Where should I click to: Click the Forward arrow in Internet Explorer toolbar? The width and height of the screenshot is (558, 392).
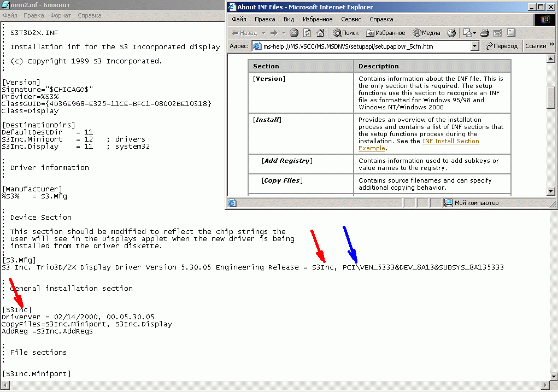[274, 33]
